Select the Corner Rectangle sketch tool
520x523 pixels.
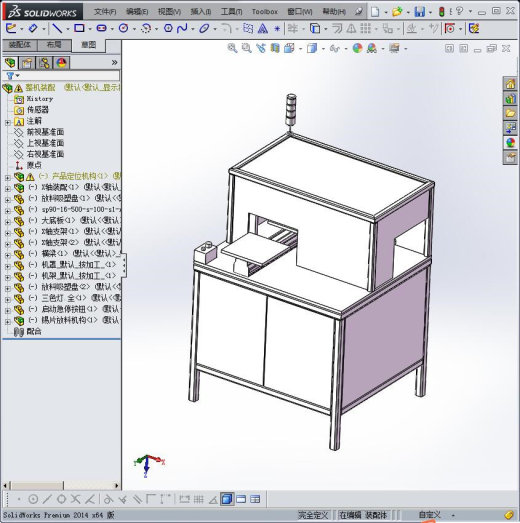tap(79, 28)
